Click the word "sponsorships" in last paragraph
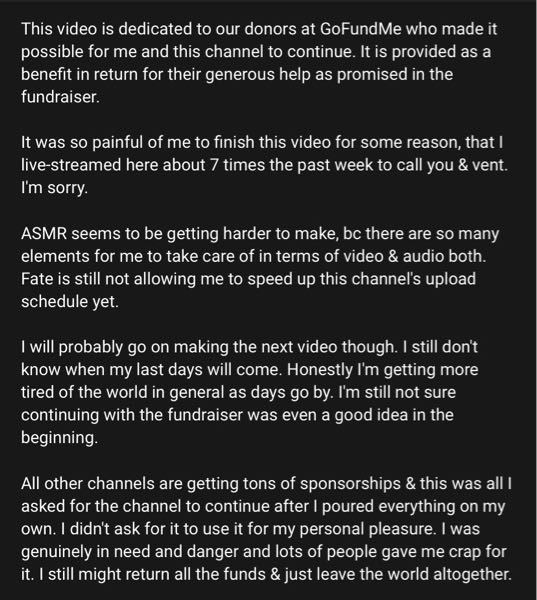537x600 pixels. (350, 484)
